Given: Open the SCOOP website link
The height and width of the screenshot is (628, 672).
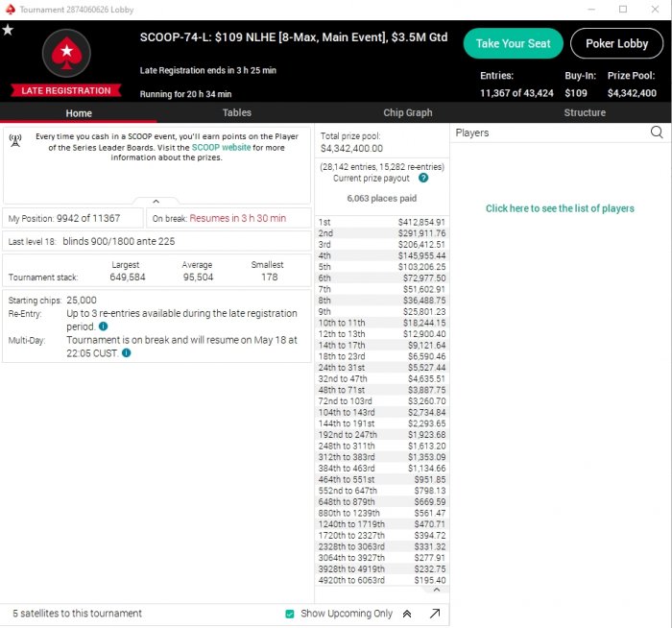Looking at the screenshot, I should pyautogui.click(x=221, y=147).
